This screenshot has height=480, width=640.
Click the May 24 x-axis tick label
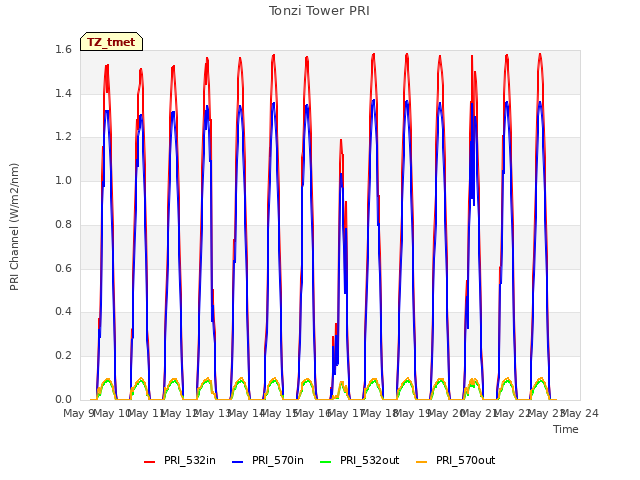click(580, 413)
